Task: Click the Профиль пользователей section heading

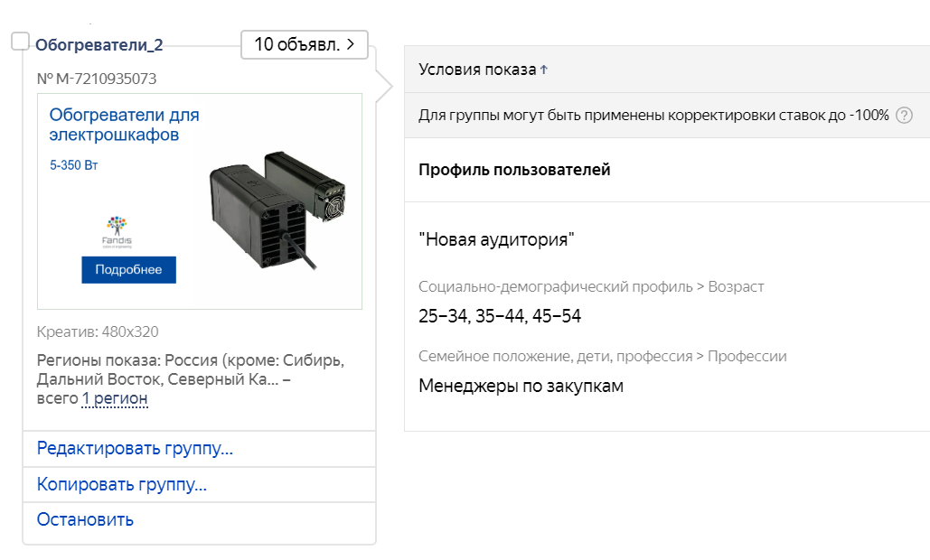Action: pyautogui.click(x=514, y=170)
